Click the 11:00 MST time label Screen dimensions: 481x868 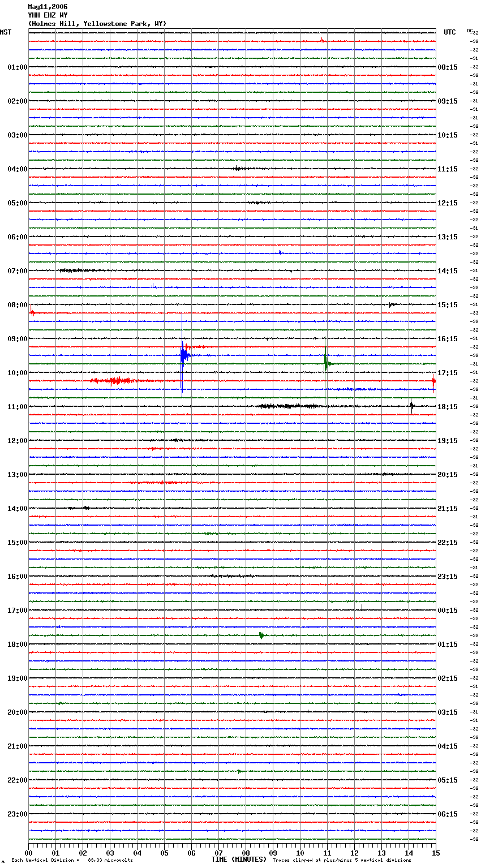pyautogui.click(x=18, y=407)
